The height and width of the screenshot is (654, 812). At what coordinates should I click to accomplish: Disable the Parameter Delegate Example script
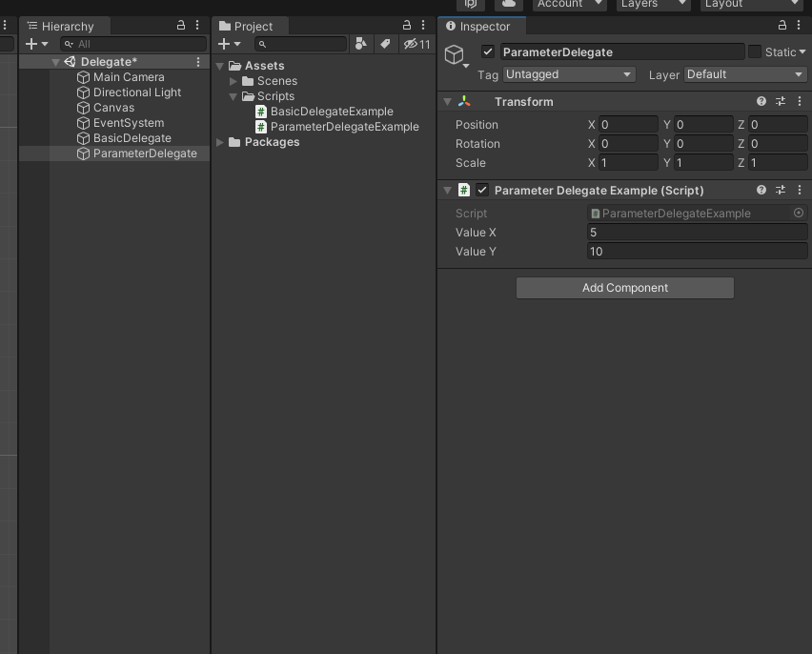coord(482,190)
